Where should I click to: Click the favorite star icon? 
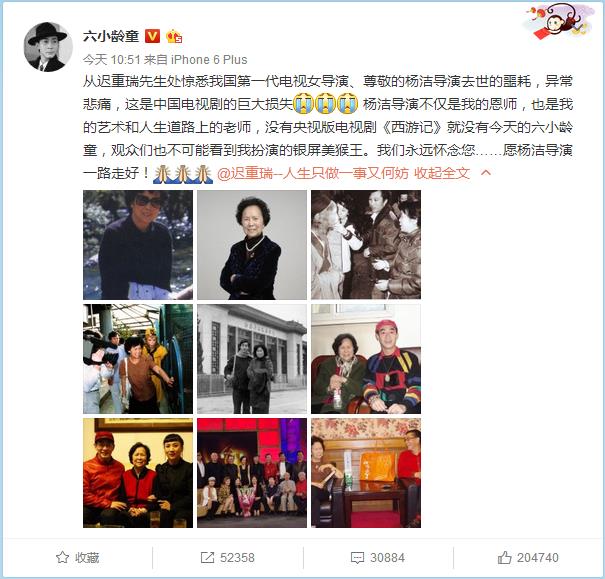63,557
